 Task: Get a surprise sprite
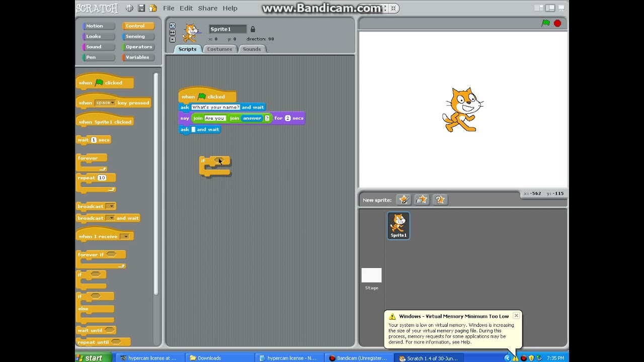point(440,200)
